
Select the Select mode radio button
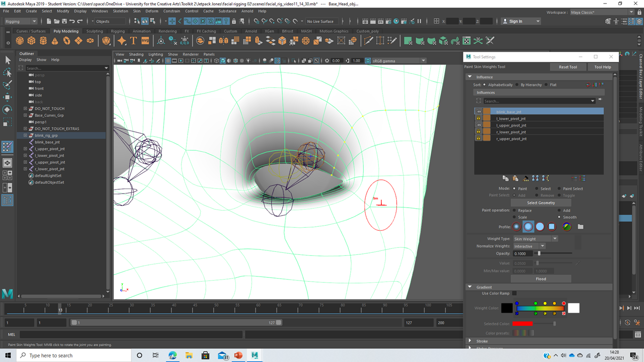point(537,189)
